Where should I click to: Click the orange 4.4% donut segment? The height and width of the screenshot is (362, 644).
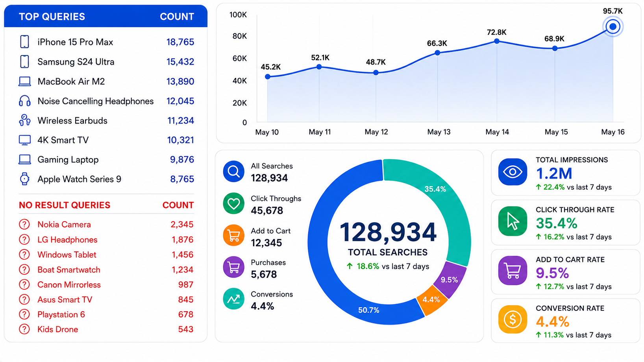432,301
